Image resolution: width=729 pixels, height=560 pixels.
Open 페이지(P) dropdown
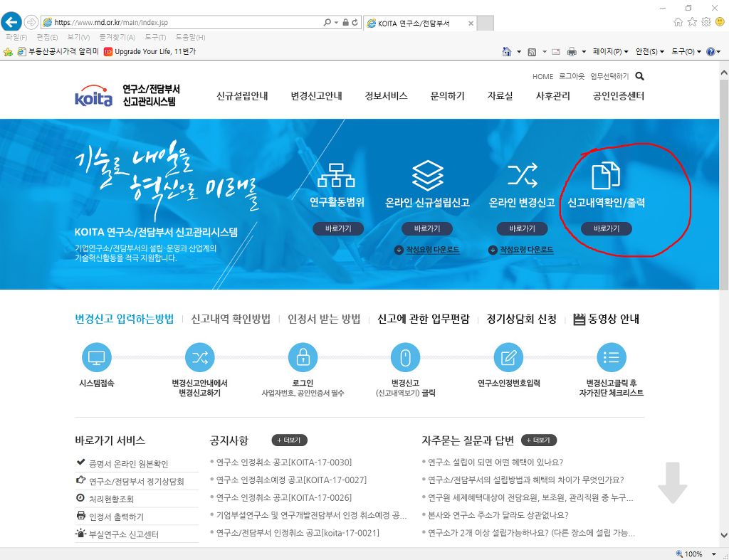click(610, 51)
